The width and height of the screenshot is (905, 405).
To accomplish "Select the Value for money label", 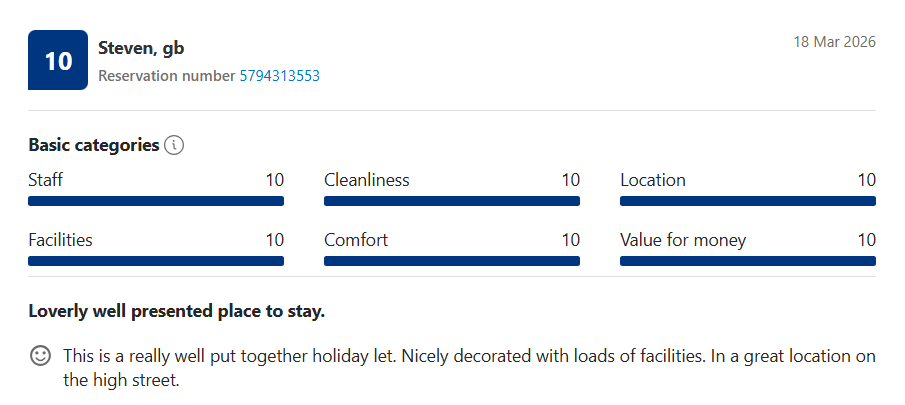I will coord(683,240).
